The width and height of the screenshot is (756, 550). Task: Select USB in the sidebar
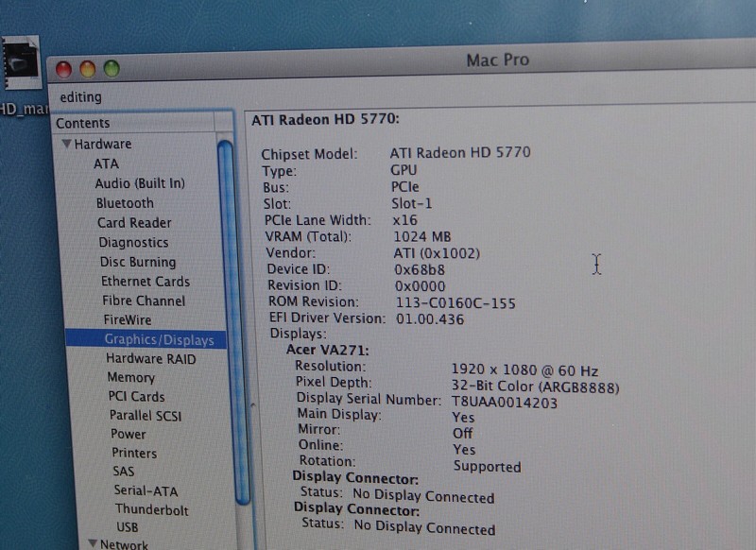click(x=128, y=527)
